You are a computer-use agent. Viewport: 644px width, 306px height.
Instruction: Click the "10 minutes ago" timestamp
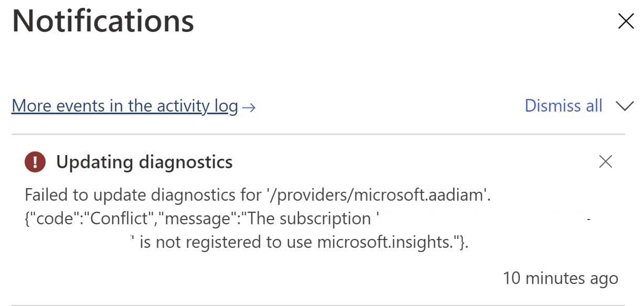point(560,278)
